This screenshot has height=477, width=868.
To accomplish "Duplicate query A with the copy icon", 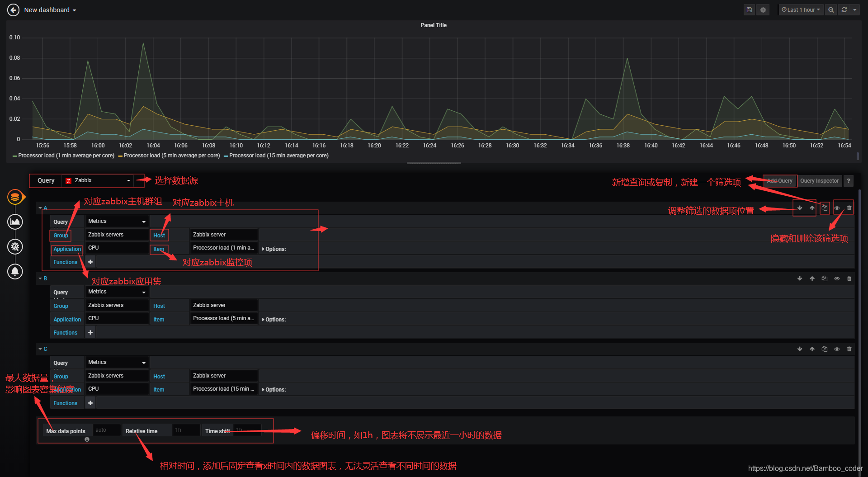I will (x=825, y=208).
